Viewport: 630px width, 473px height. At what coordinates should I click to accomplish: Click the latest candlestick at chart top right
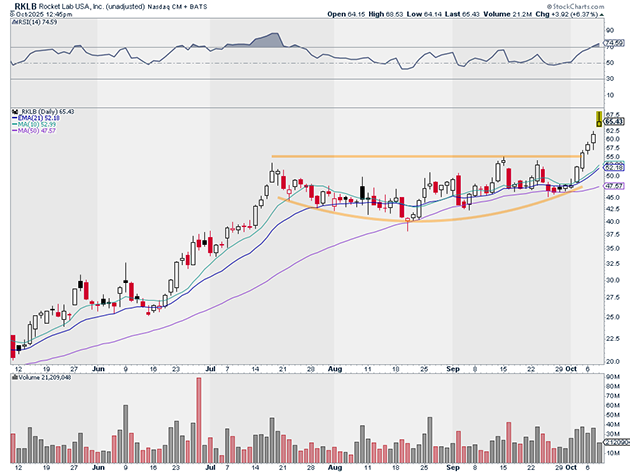tap(599, 121)
